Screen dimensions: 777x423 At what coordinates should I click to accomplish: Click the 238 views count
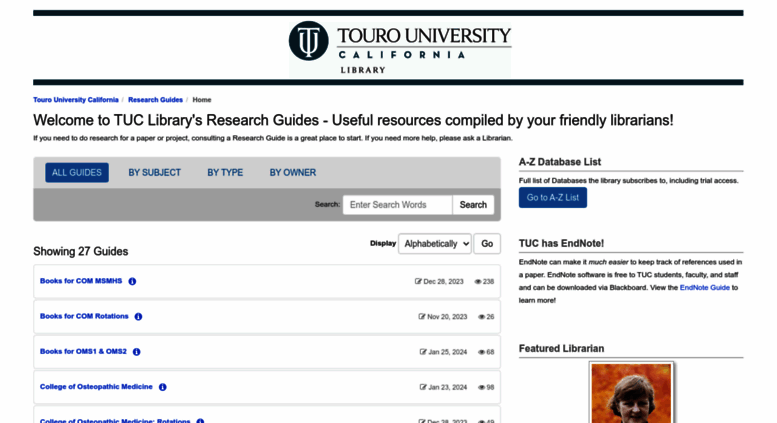(489, 281)
